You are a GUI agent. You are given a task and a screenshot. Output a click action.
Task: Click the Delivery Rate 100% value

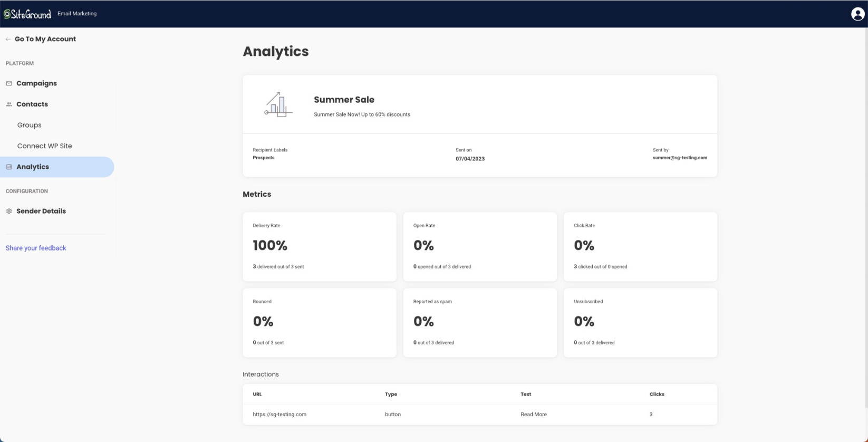(270, 245)
